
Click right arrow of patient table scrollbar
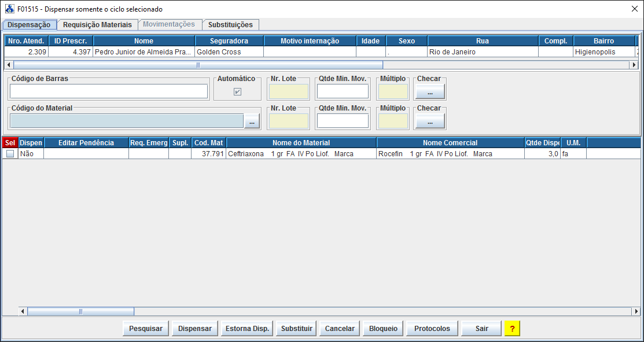634,65
